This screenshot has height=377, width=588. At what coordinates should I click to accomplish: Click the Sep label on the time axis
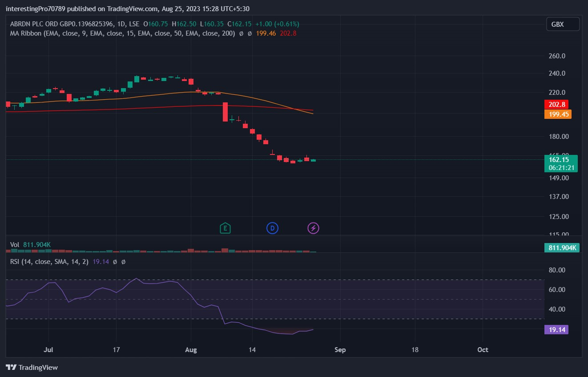click(340, 350)
